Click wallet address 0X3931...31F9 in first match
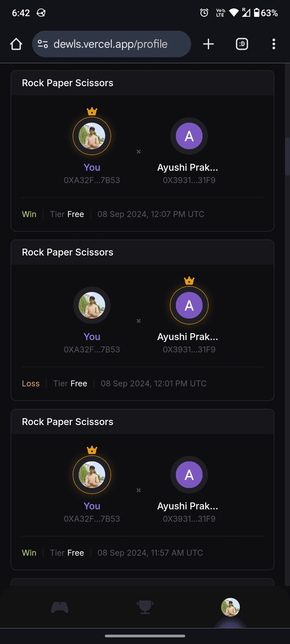Screen dimensions: 290x644 189,180
